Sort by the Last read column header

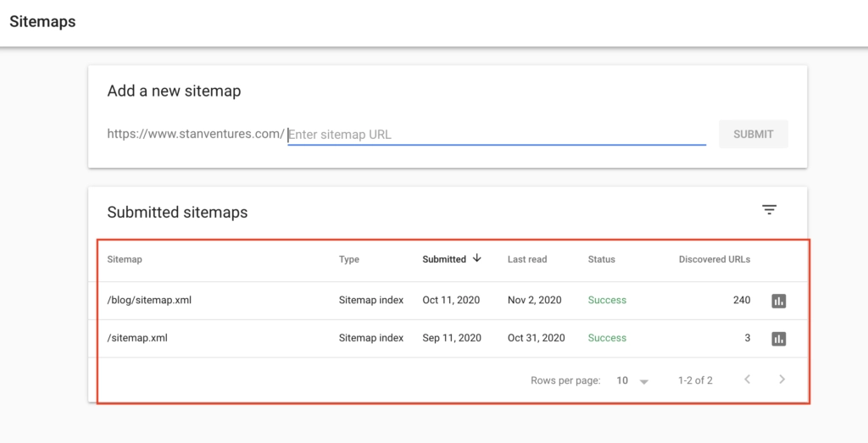[527, 259]
